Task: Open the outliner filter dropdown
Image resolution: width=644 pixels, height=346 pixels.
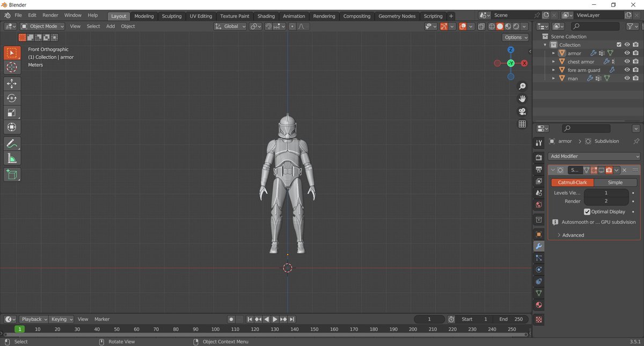Action: [x=633, y=26]
